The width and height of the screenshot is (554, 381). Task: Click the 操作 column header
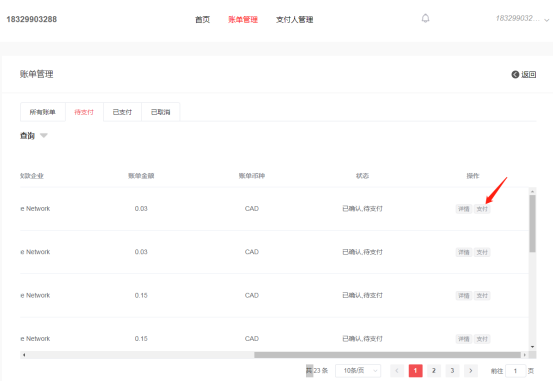coord(473,176)
